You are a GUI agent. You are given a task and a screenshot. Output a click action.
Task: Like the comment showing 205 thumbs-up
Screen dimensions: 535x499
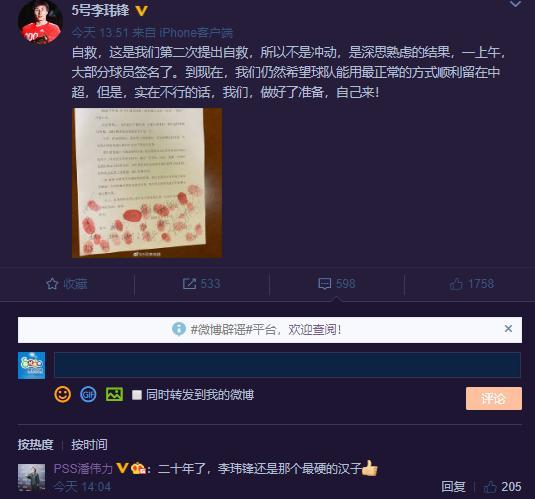pos(503,487)
